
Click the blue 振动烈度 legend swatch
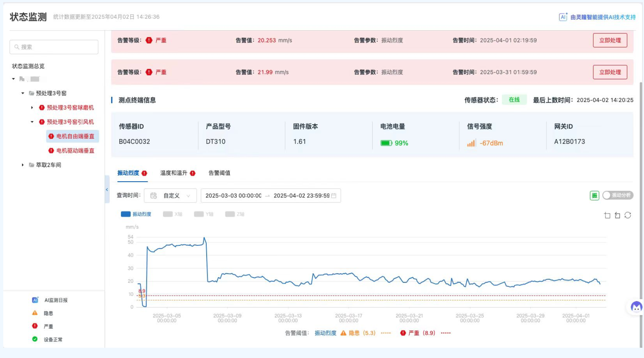(x=126, y=214)
